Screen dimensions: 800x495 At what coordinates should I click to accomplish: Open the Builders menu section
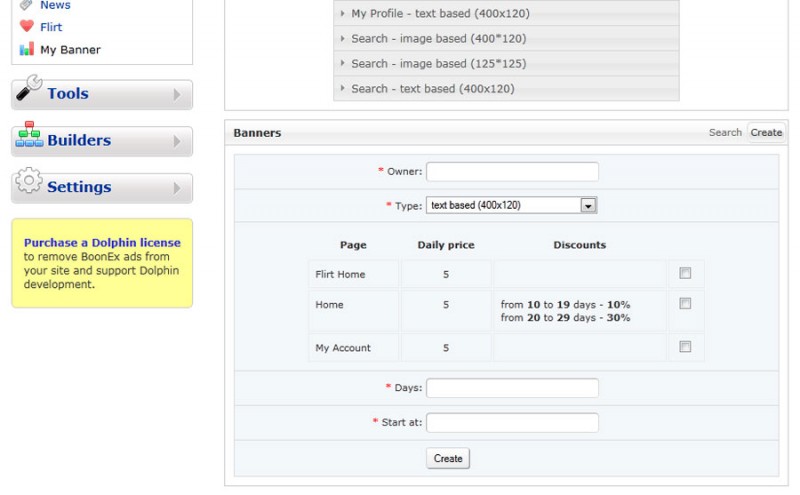(102, 141)
